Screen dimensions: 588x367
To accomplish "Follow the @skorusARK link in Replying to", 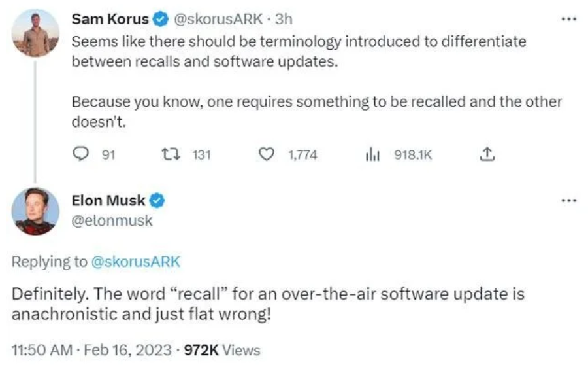I will (x=135, y=262).
